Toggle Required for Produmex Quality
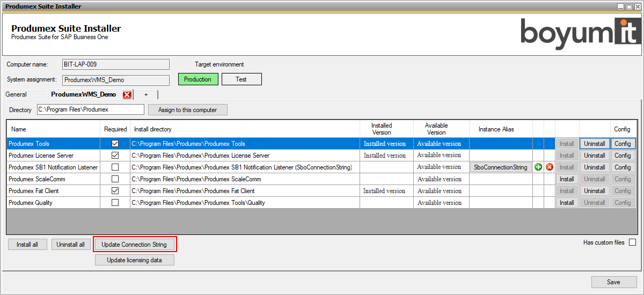Viewport: 644px width, 295px height. pyautogui.click(x=115, y=203)
